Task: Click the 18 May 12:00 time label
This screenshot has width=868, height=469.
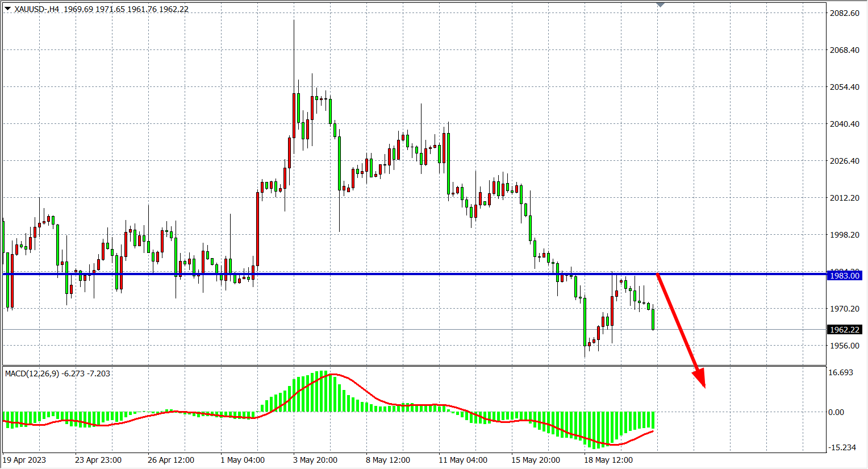Action: click(608, 460)
